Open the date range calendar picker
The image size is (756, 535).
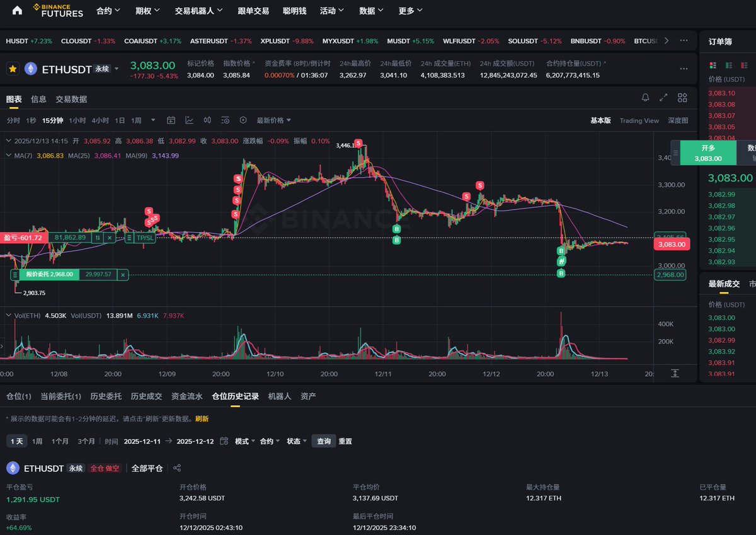pyautogui.click(x=224, y=441)
